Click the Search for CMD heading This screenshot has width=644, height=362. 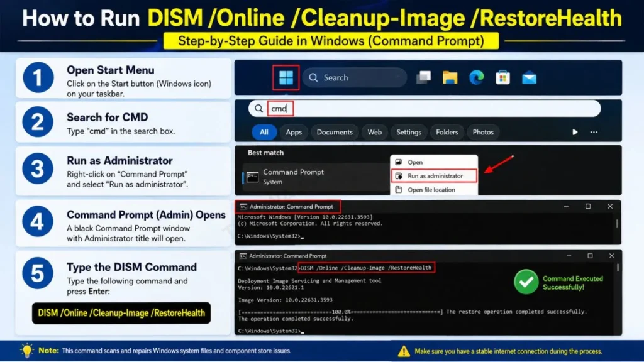107,117
